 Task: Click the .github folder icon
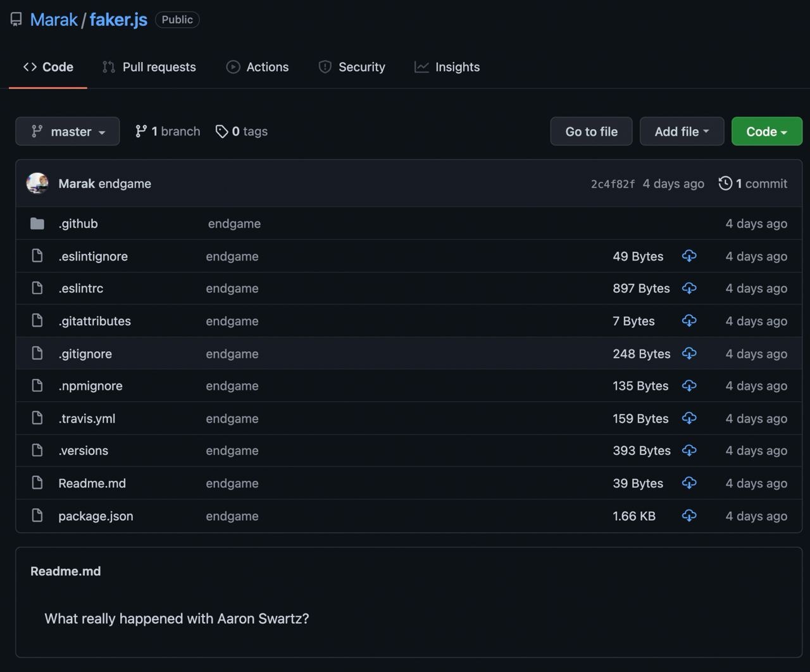[x=37, y=223]
